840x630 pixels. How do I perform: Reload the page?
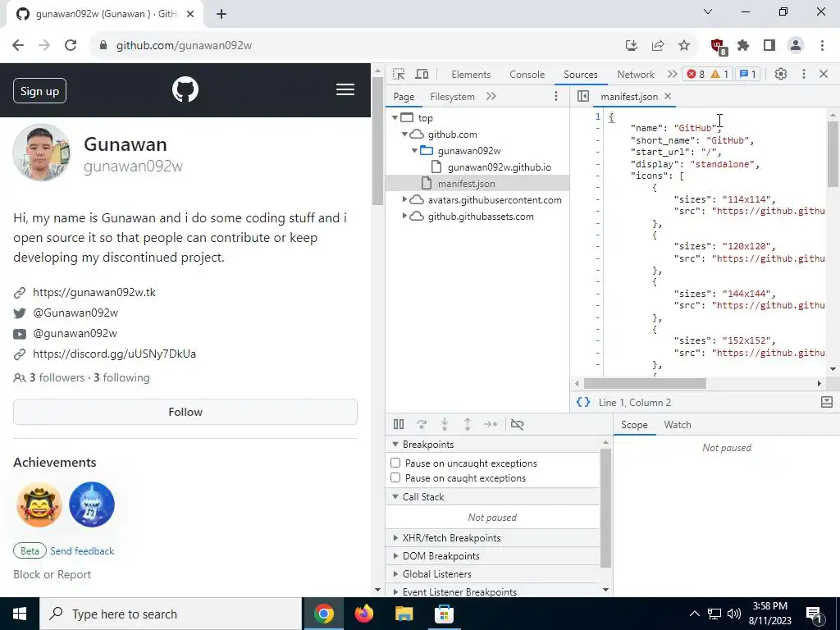[71, 46]
